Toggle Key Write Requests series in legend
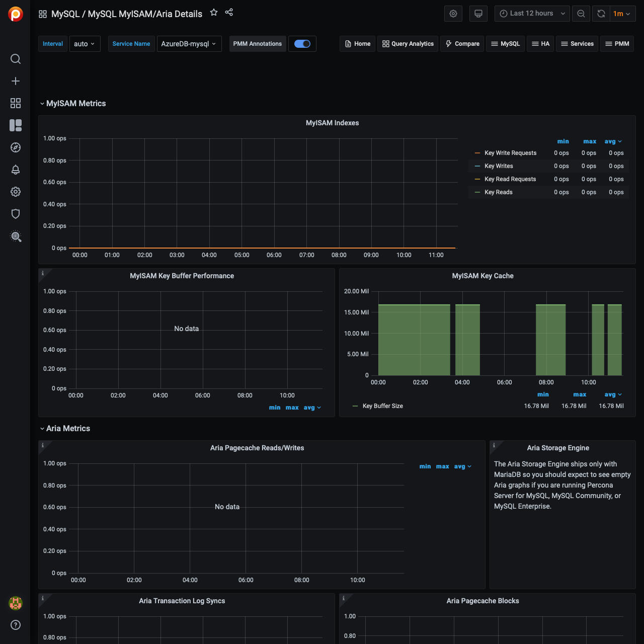 point(510,153)
